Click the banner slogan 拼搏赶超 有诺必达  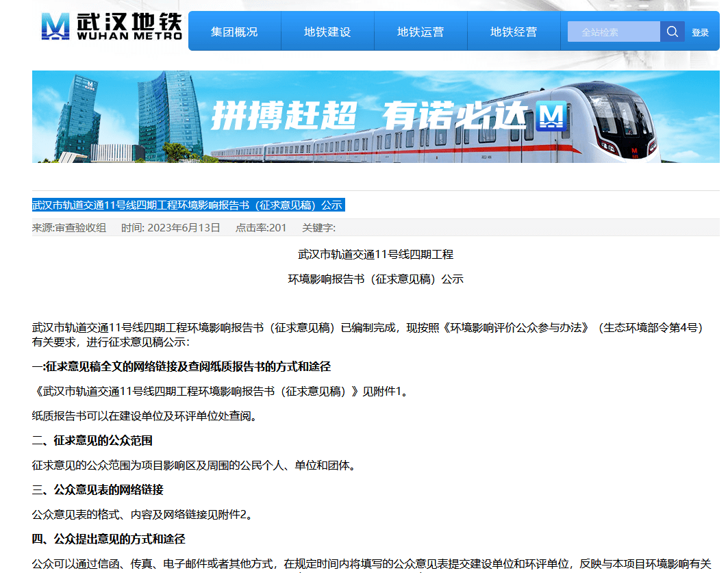point(372,114)
